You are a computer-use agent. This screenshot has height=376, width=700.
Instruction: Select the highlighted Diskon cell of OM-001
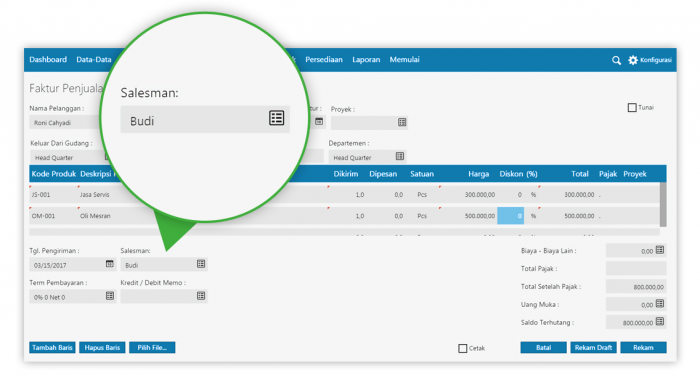tap(510, 216)
